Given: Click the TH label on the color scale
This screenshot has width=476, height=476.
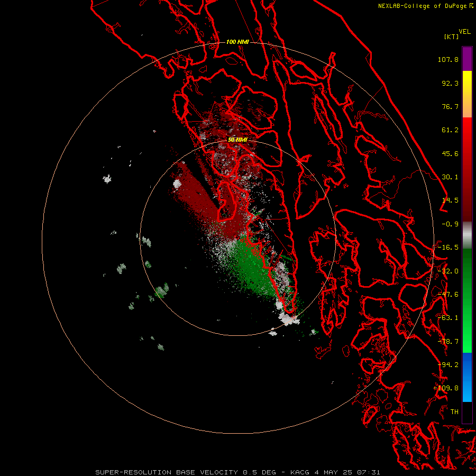Looking at the screenshot, I should coord(454,412).
